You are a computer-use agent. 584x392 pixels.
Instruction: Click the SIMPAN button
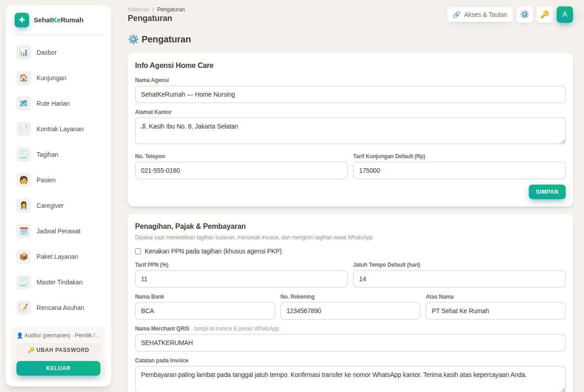tap(547, 192)
